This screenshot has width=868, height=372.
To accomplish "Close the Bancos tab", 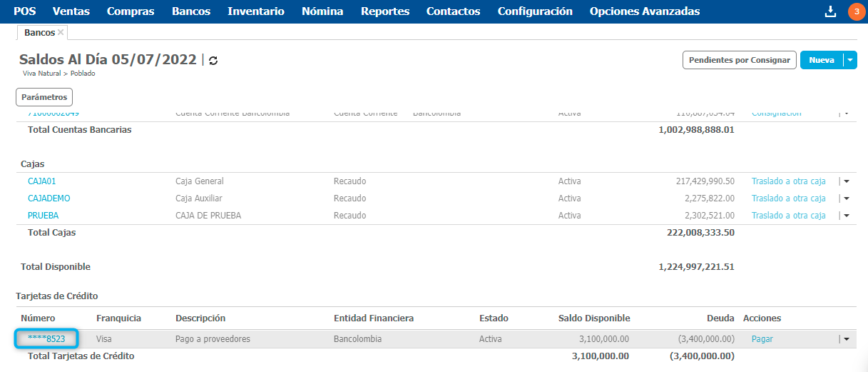I will [61, 33].
